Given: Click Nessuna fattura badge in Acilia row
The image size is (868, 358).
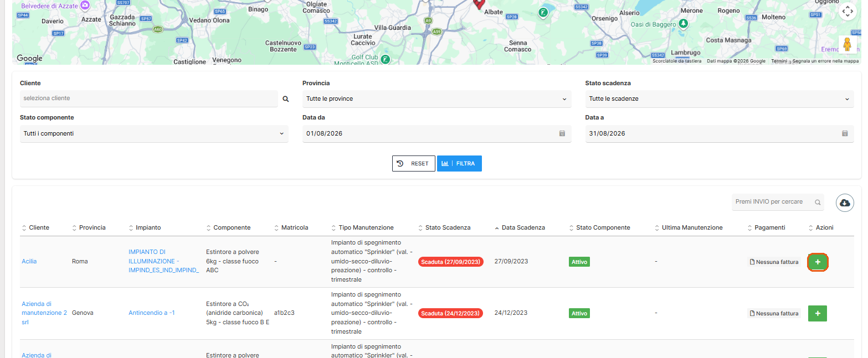Looking at the screenshot, I should click(774, 262).
